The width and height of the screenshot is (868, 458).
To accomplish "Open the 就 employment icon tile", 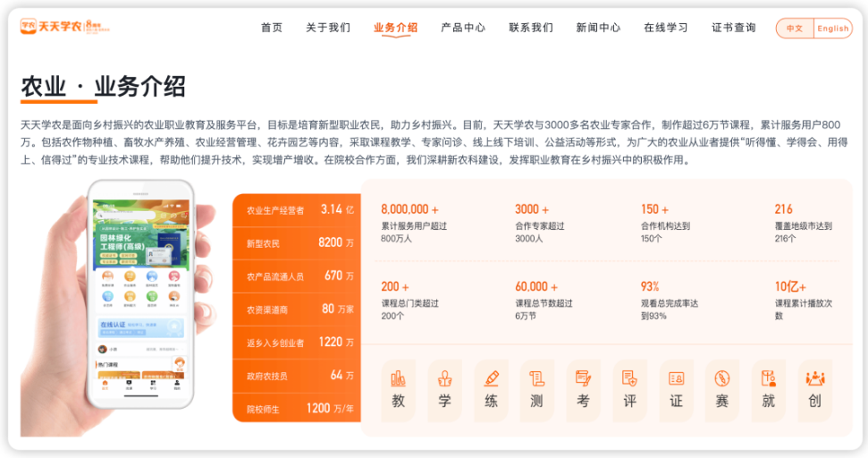I will pyautogui.click(x=769, y=390).
